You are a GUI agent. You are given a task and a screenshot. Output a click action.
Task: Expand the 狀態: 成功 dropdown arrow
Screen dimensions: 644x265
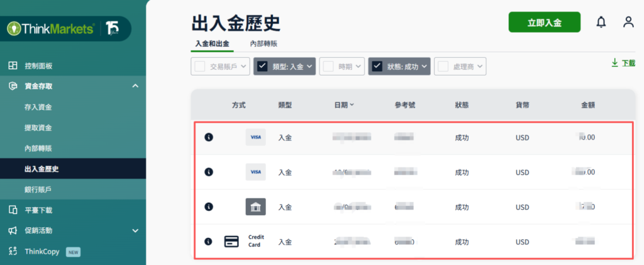tap(424, 66)
